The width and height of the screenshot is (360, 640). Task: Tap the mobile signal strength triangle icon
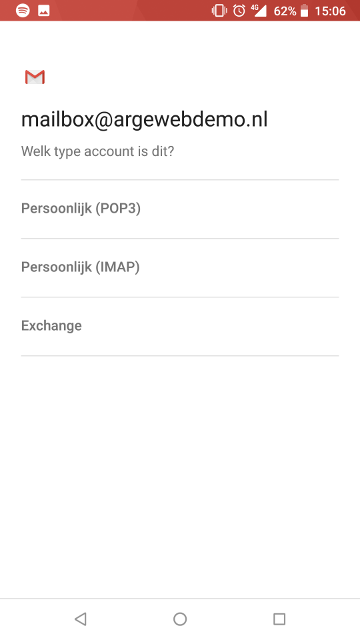260,11
